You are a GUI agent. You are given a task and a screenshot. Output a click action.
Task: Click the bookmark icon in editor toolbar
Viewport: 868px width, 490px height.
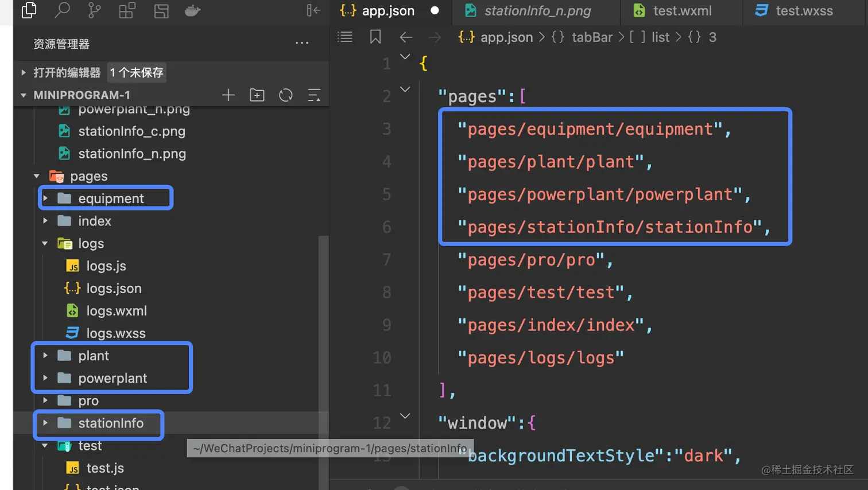375,37
